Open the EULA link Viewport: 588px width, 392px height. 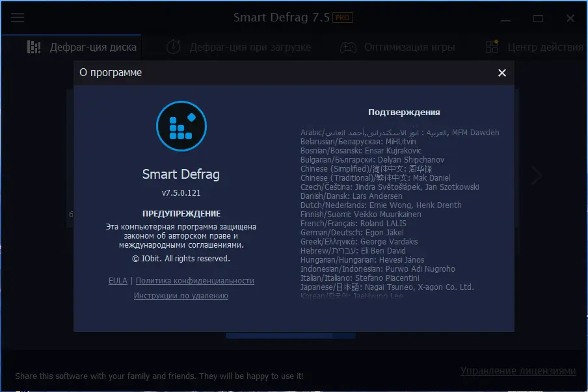tap(118, 281)
